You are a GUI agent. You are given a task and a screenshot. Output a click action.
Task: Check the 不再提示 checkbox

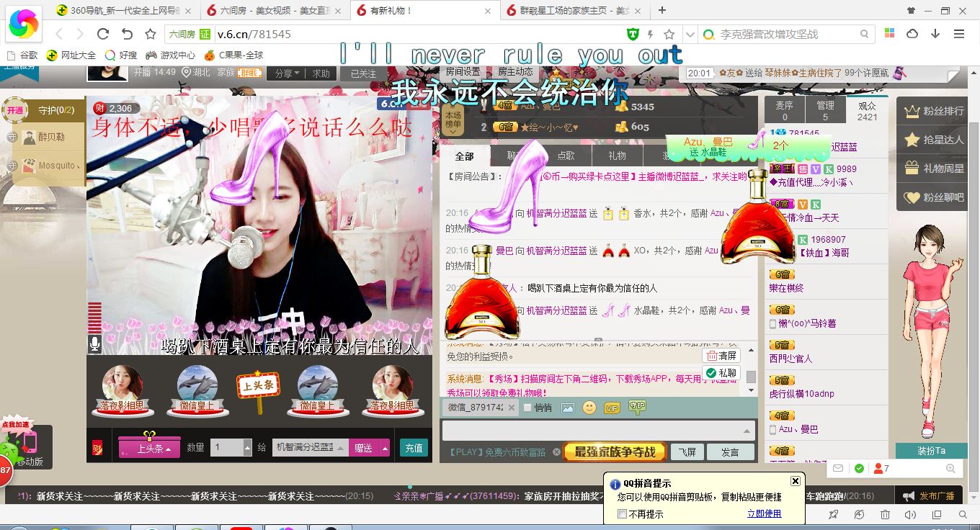[x=622, y=513]
